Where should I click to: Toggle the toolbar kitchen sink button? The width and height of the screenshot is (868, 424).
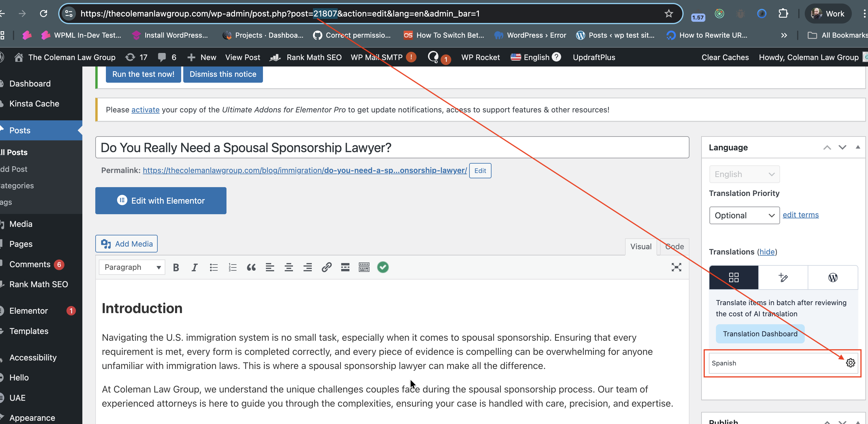[x=364, y=267]
